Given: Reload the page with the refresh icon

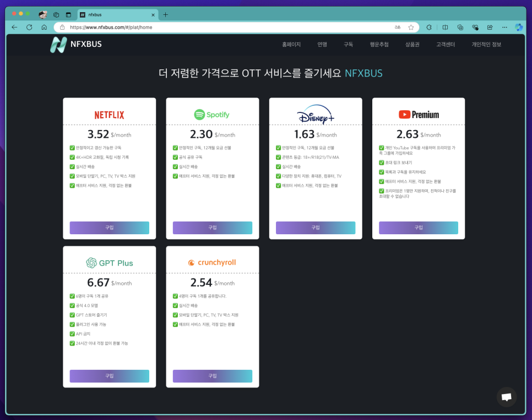Looking at the screenshot, I should 29,27.
